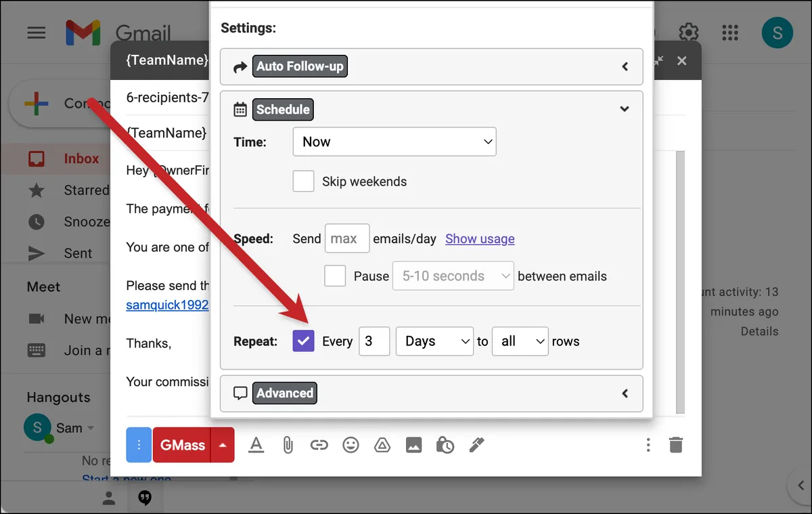
Task: Open the Sent folder label
Action: click(78, 253)
